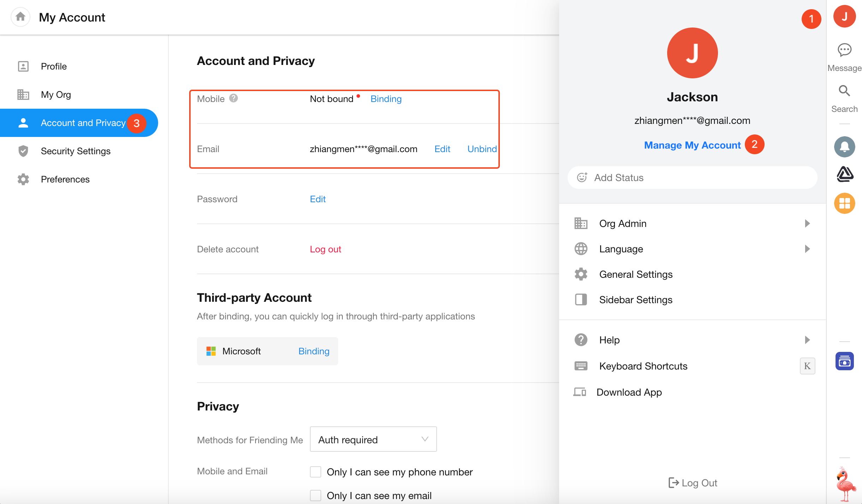862x504 pixels.
Task: Click the flamingo mascot icon
Action: coord(845,484)
